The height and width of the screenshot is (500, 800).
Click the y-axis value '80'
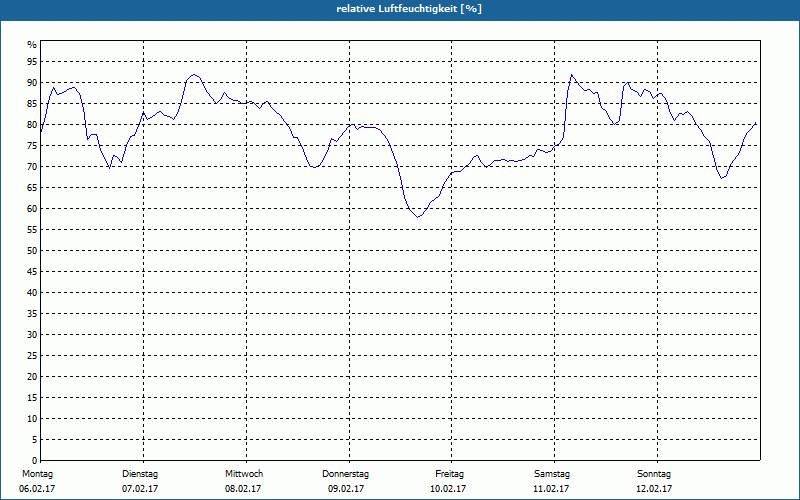coord(32,124)
